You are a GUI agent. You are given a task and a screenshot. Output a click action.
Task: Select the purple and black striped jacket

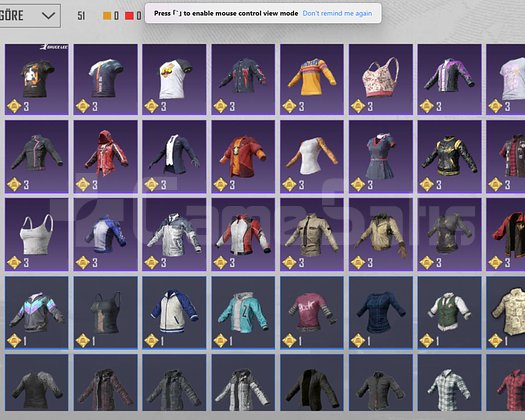pos(450,79)
